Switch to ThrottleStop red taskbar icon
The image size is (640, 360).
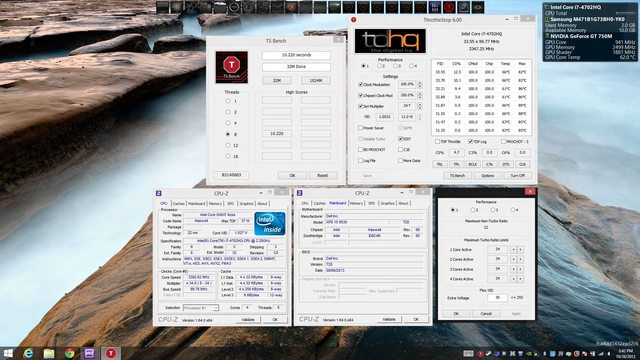tap(111, 353)
